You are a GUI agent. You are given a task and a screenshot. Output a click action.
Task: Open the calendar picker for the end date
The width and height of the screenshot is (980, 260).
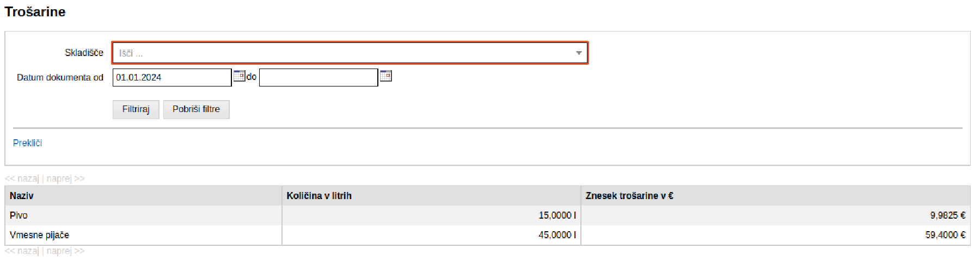point(385,76)
